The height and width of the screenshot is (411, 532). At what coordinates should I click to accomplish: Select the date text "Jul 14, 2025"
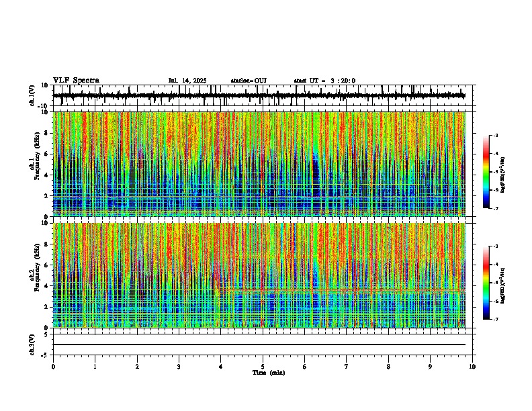point(187,81)
